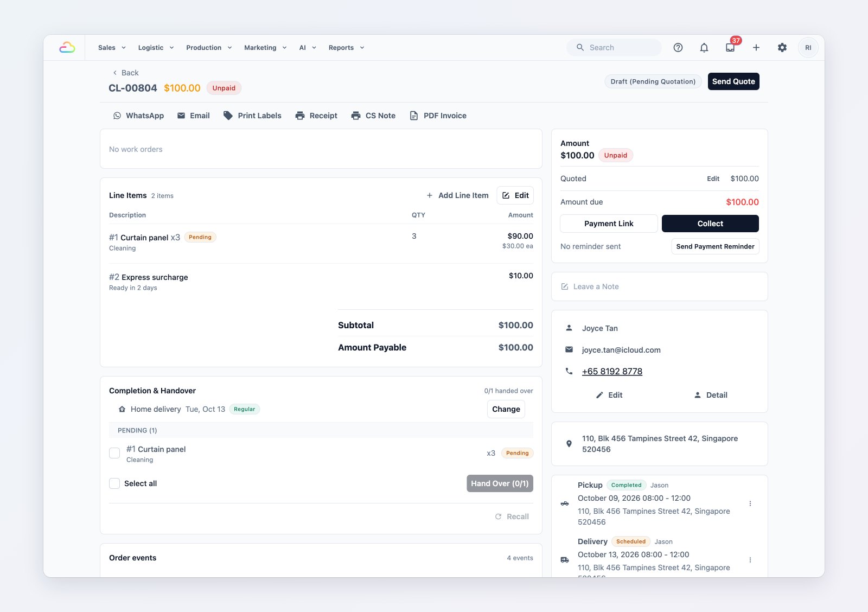Click Print Labels
This screenshot has height=612, width=868.
click(252, 116)
